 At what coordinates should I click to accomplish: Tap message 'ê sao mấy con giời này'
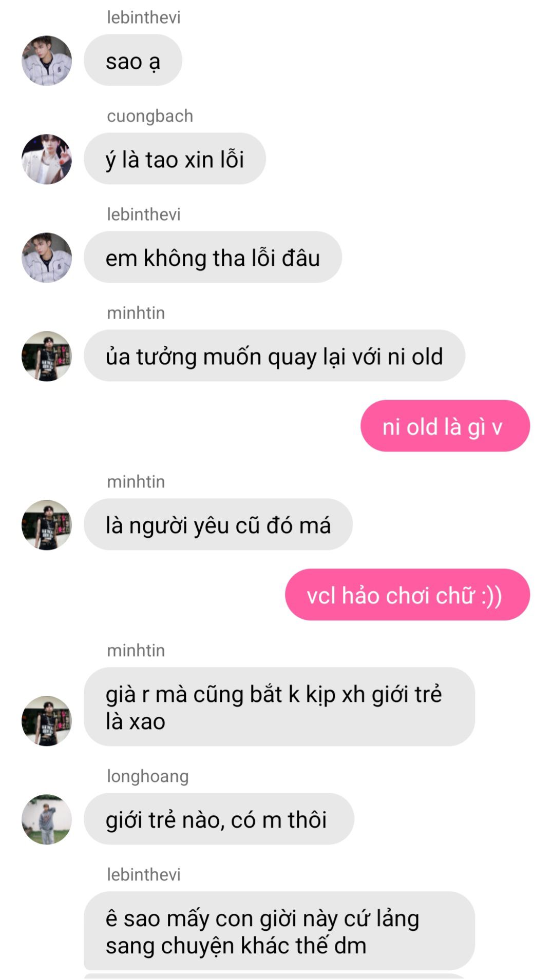[x=279, y=931]
